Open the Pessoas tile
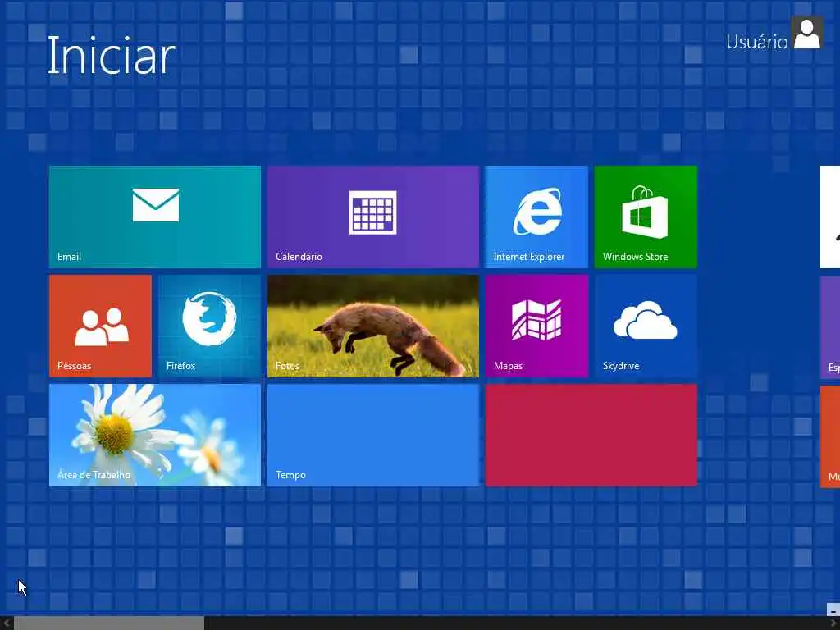840x630 pixels. (100, 326)
